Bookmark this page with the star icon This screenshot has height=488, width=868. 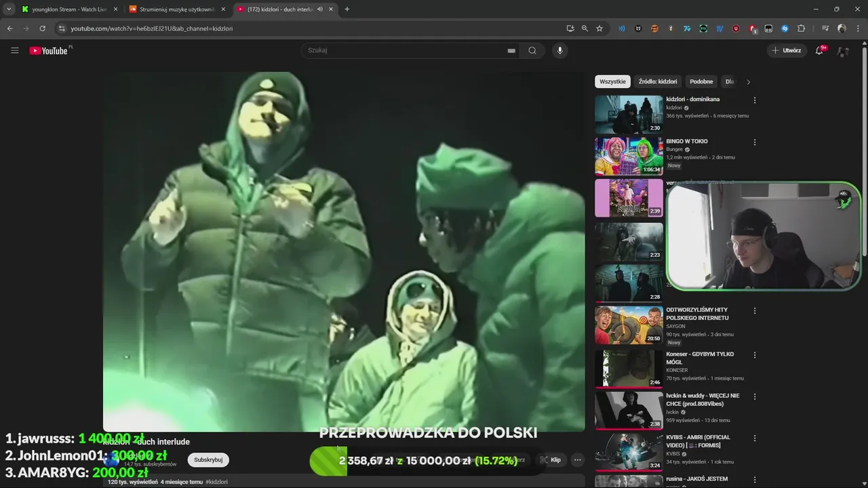click(x=599, y=28)
